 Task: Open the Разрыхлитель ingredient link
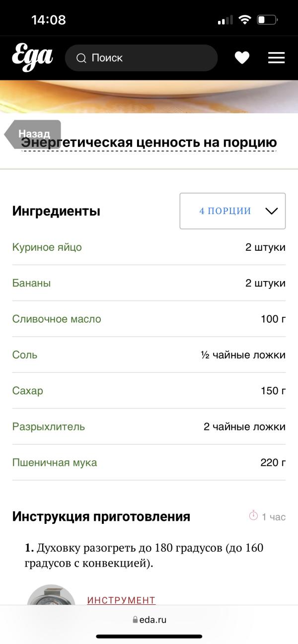pyautogui.click(x=49, y=427)
